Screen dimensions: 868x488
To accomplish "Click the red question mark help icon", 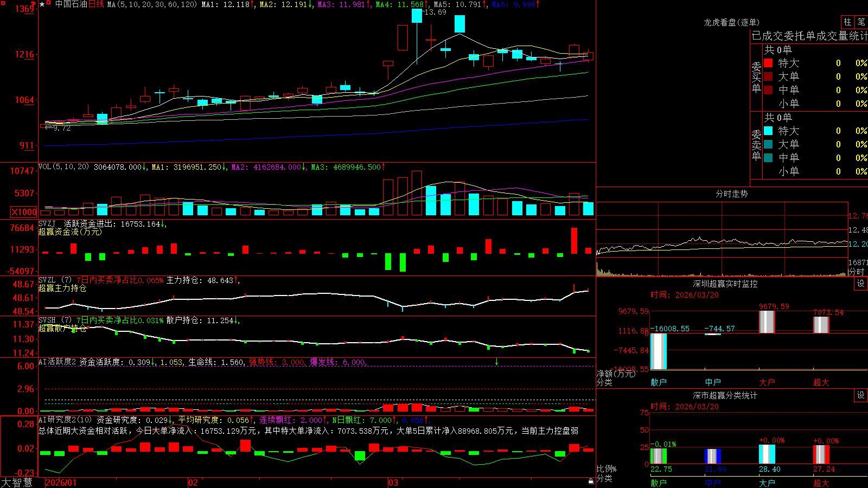I will [x=33, y=4].
